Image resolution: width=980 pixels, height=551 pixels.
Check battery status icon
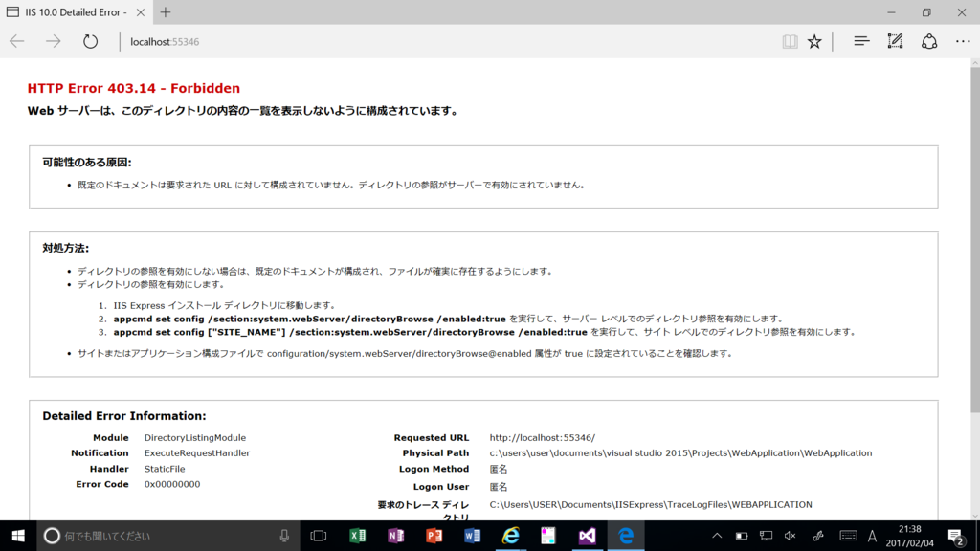pos(742,536)
